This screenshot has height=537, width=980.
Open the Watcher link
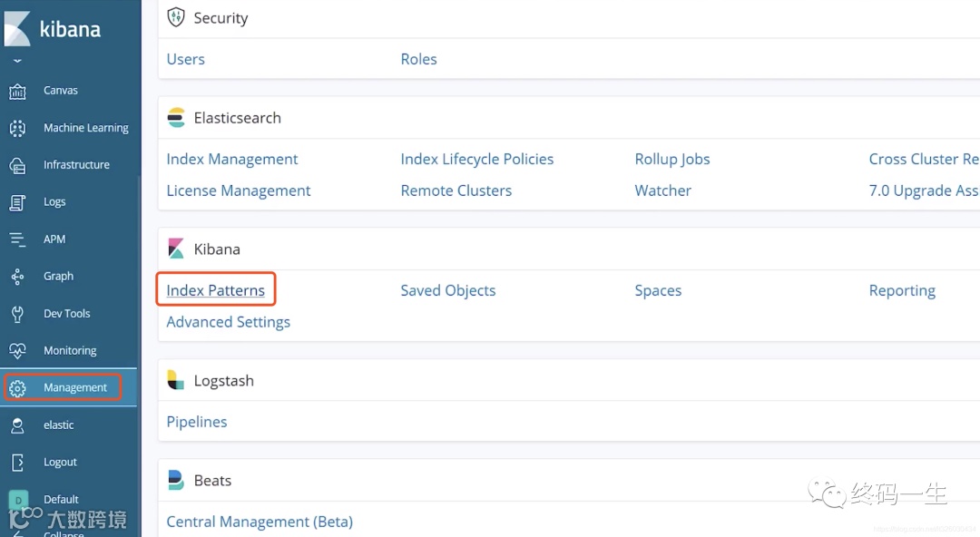pos(663,190)
